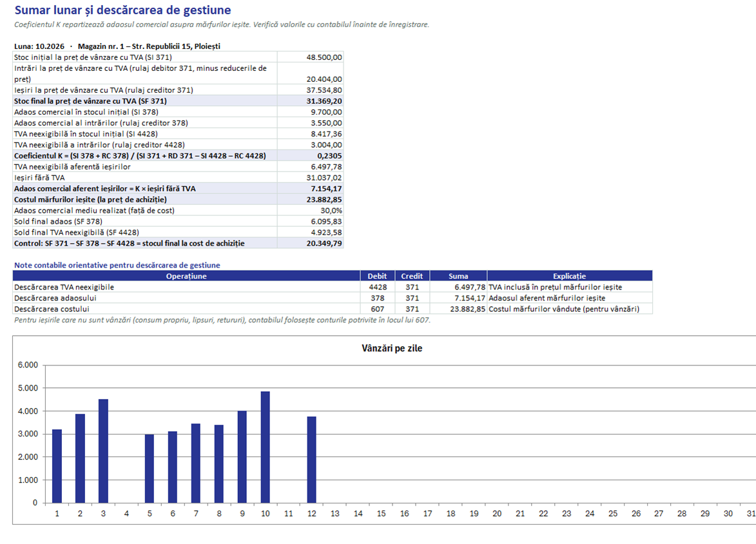Viewport: 756px width, 544px height.
Task: Select the chart bar for day 3
Action: [x=103, y=451]
